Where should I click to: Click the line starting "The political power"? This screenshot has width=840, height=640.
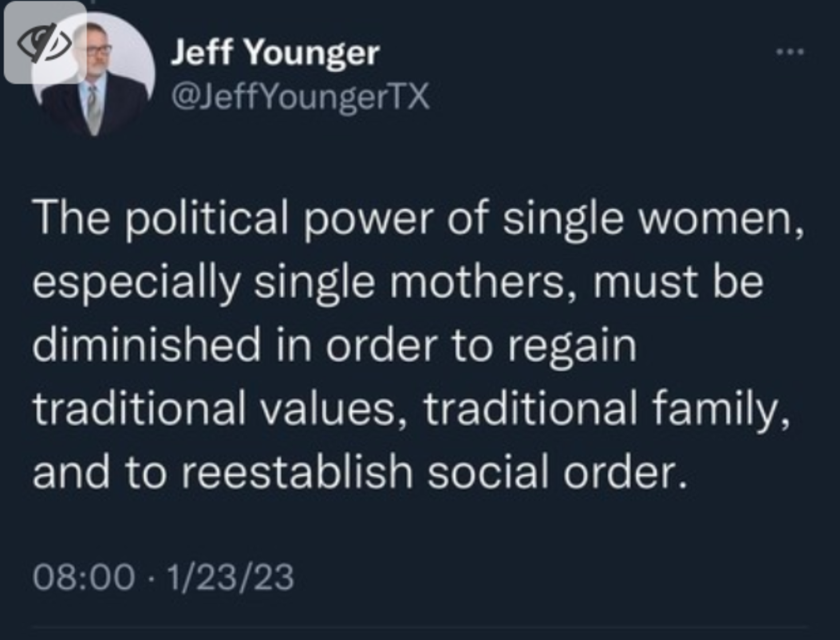click(419, 219)
